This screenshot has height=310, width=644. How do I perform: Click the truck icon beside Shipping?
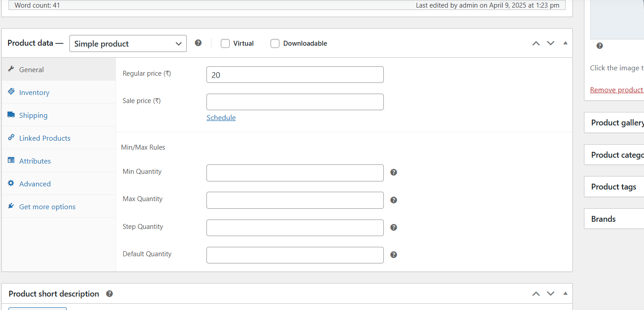tap(11, 114)
